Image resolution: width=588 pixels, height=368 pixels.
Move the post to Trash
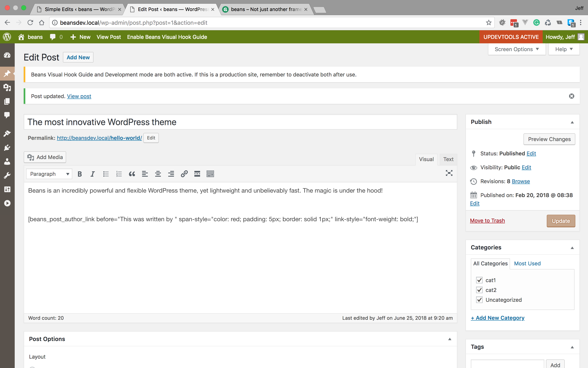[x=487, y=221]
